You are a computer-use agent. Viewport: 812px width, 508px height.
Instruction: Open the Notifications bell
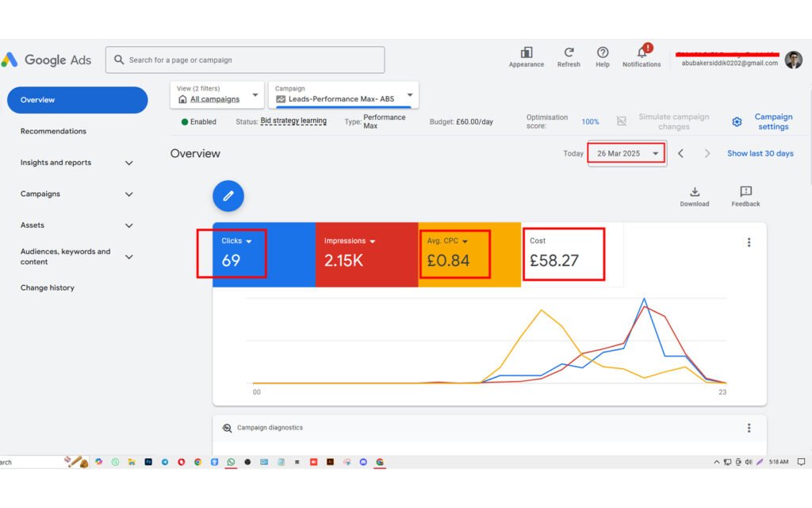(x=642, y=52)
